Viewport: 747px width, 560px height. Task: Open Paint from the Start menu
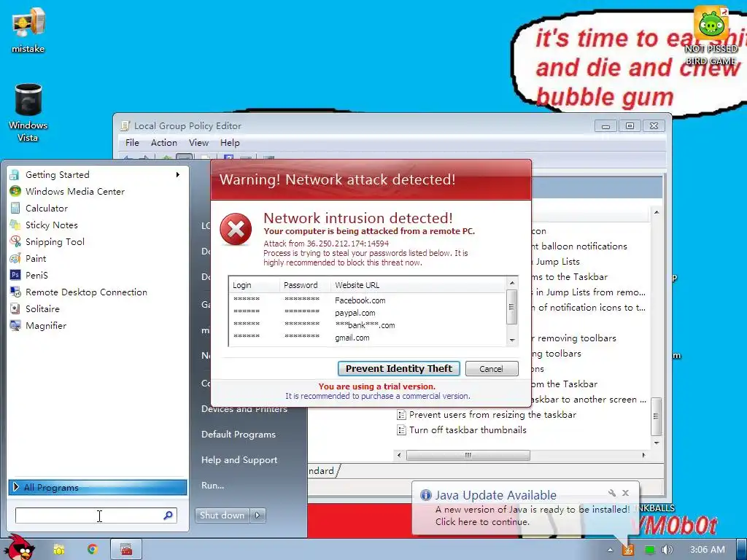96,259
